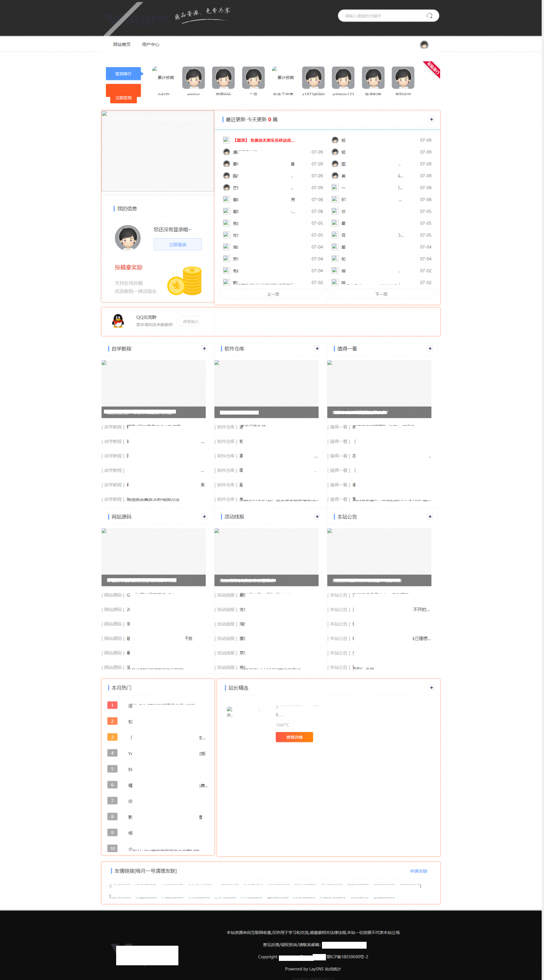Expand 站长精选 section with plus icon

(x=431, y=687)
